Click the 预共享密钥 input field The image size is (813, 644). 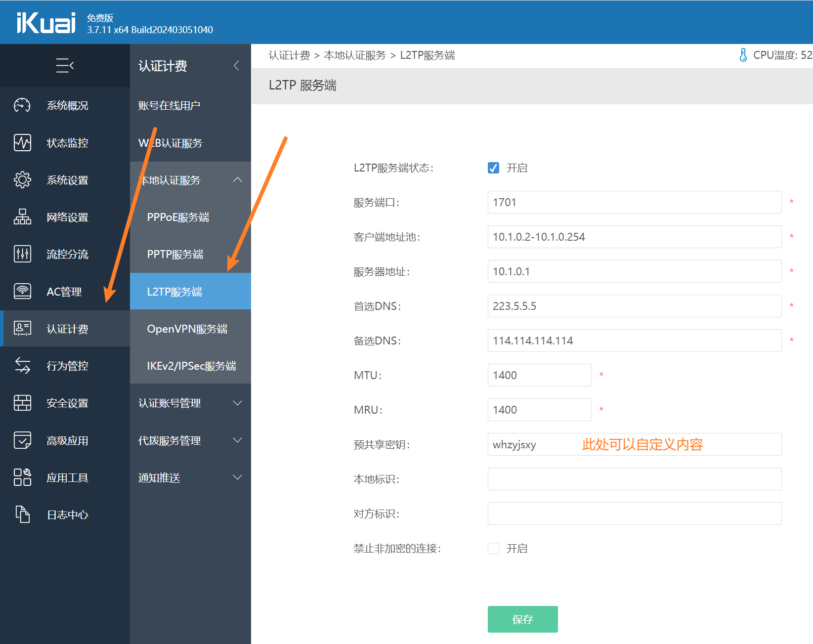(634, 444)
